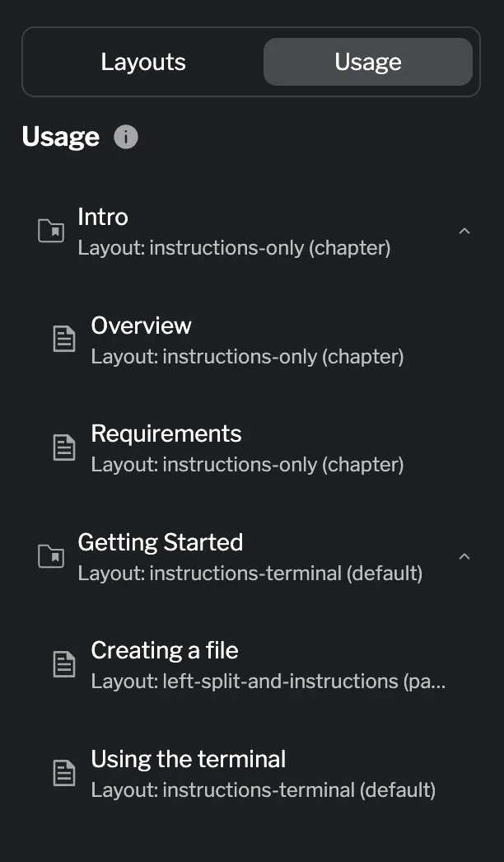Click the truncated left-split-and-instructions layout text

(272, 681)
